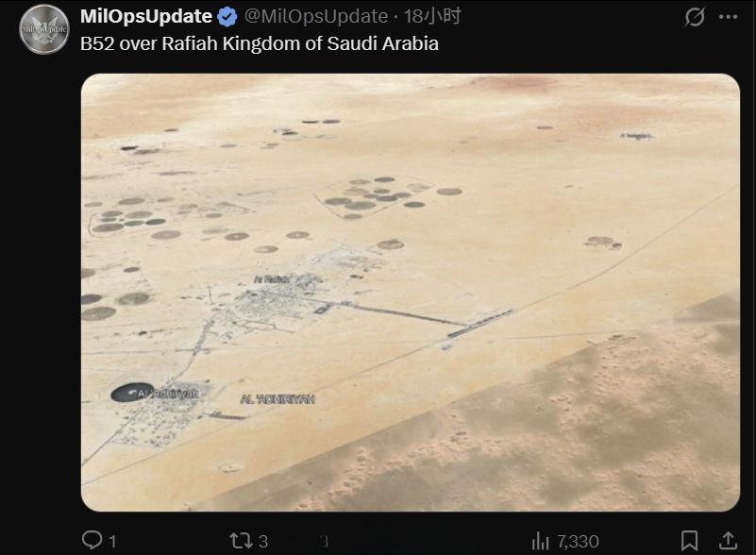Click the repost count 3
Image resolution: width=756 pixels, height=555 pixels.
pos(263,542)
